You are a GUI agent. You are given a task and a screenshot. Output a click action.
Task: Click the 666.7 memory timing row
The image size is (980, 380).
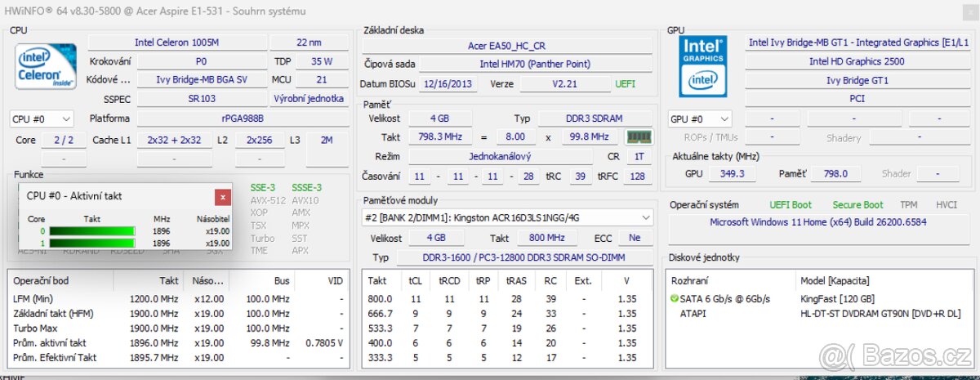[507, 314]
